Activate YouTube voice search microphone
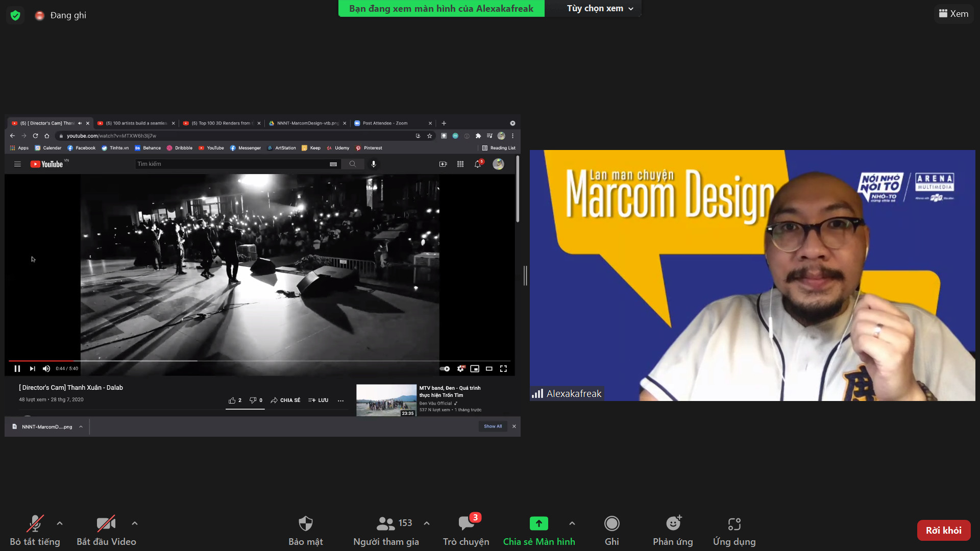This screenshot has height=551, width=980. [x=374, y=164]
